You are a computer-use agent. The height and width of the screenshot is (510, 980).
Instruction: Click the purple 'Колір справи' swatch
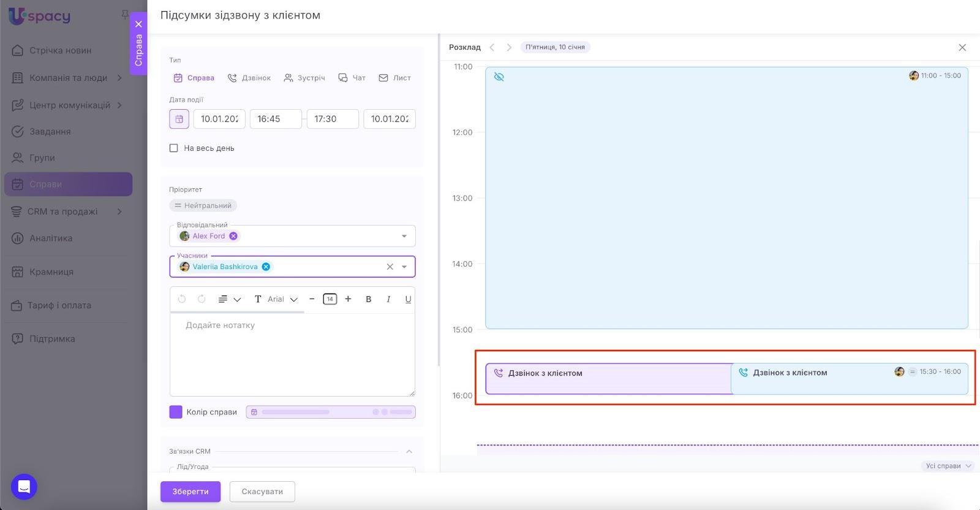[176, 412]
